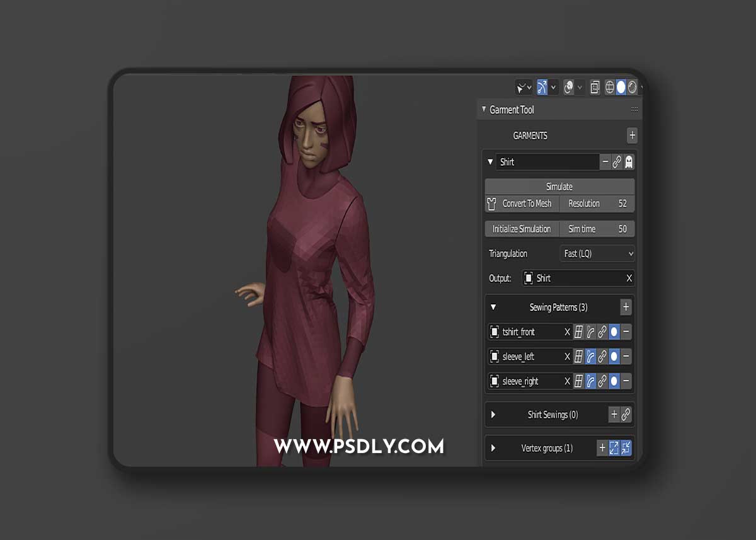Click the link icon beside Shirt name
Viewport: 756px width, 540px height.
[x=617, y=162]
